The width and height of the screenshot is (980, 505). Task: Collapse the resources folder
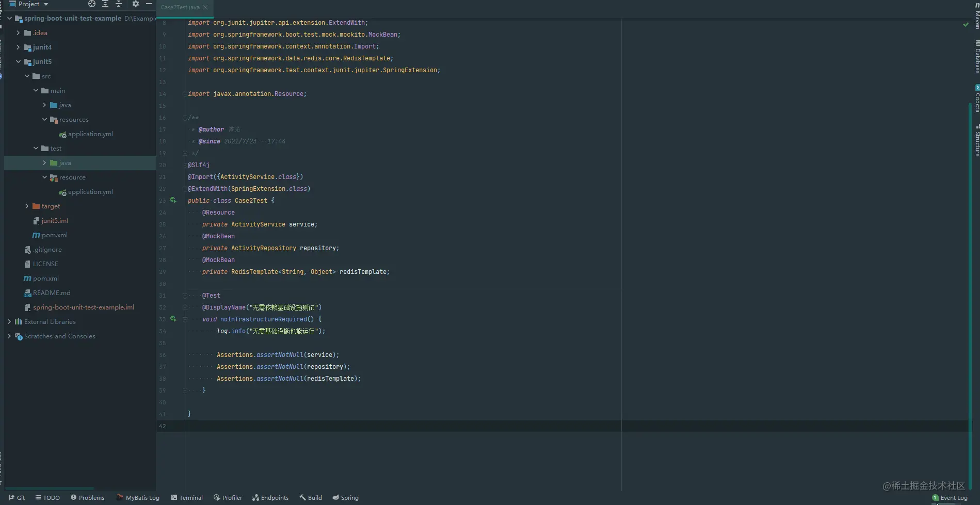pos(44,119)
